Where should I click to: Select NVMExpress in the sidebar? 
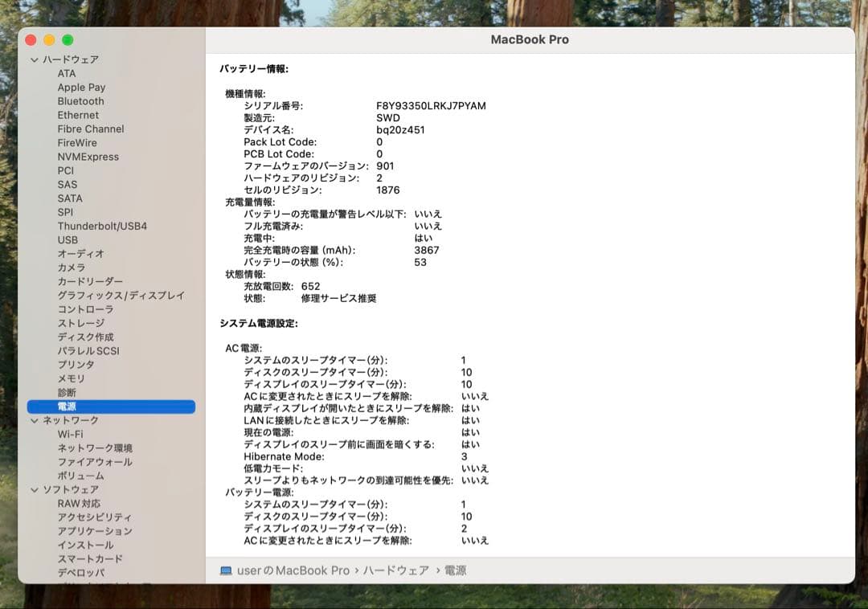(88, 157)
